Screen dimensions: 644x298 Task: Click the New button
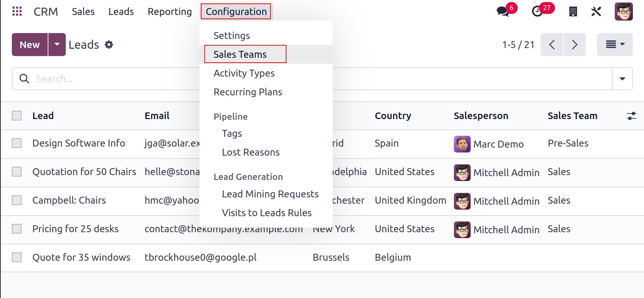(x=30, y=45)
